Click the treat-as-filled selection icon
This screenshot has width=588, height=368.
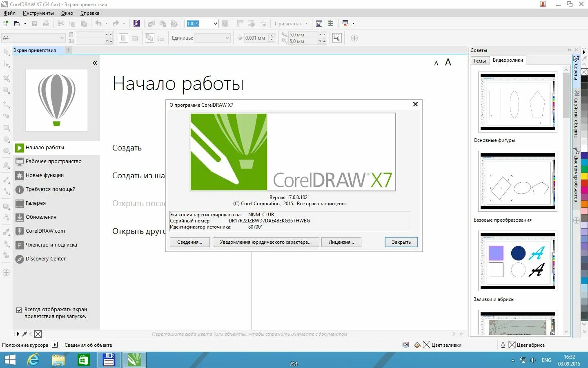pyautogui.click(x=337, y=38)
